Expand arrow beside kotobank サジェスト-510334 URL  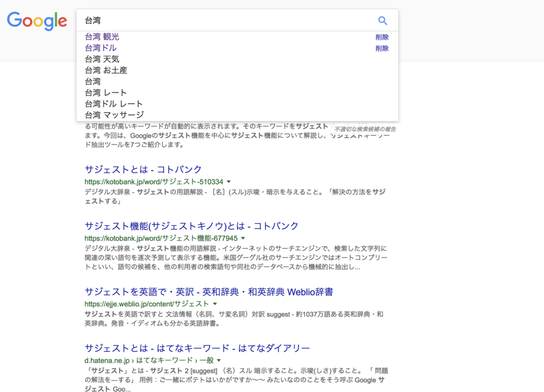pos(228,182)
